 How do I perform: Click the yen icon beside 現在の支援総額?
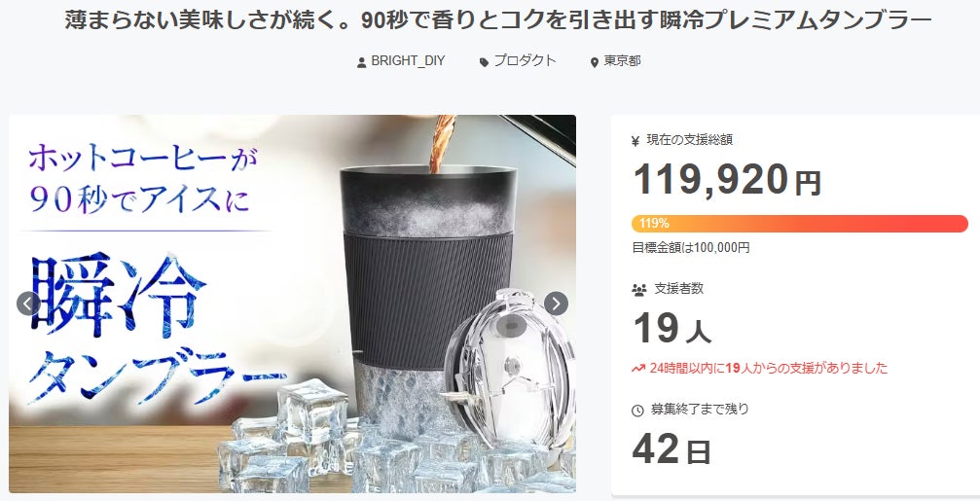pyautogui.click(x=635, y=140)
